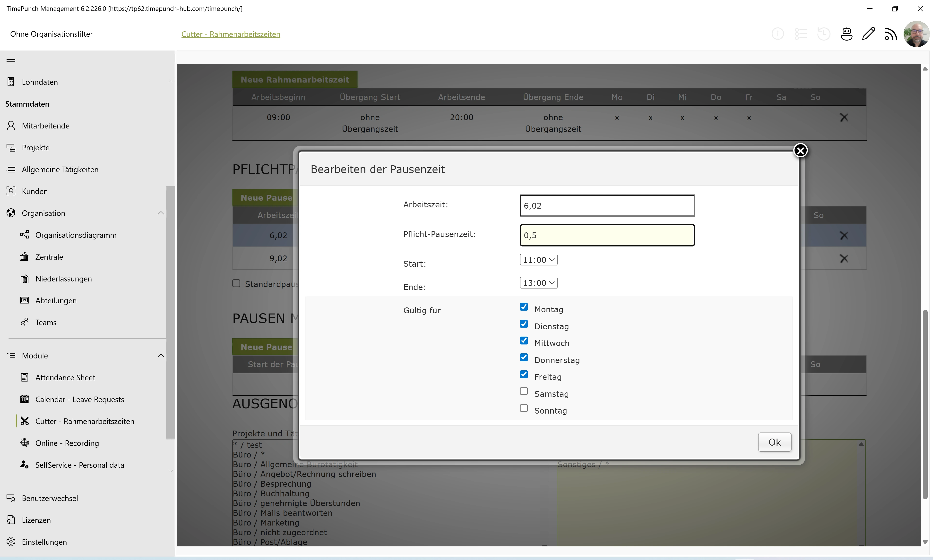Image resolution: width=933 pixels, height=560 pixels.
Task: Click the Organisationsdiagramm icon
Action: pyautogui.click(x=25, y=235)
